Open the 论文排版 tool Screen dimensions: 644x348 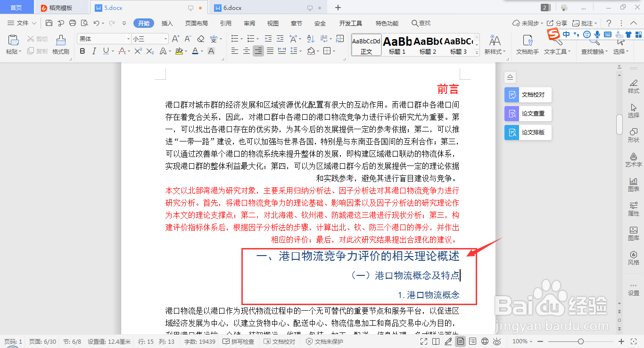point(528,132)
